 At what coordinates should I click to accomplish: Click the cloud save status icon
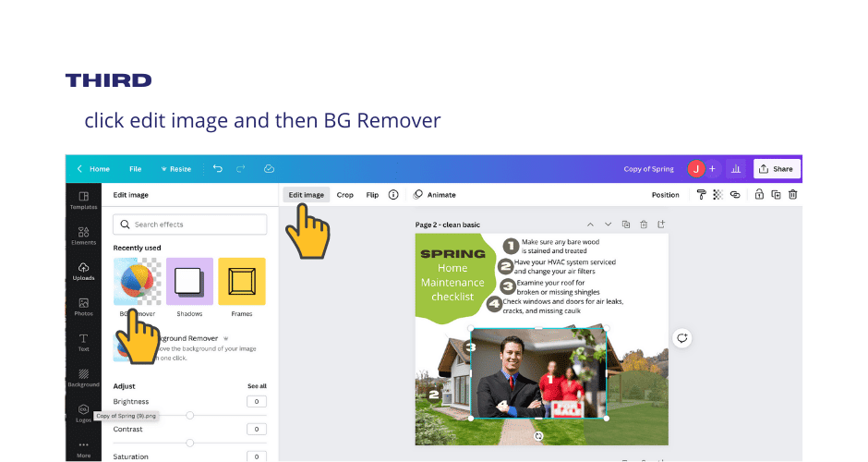click(x=269, y=168)
